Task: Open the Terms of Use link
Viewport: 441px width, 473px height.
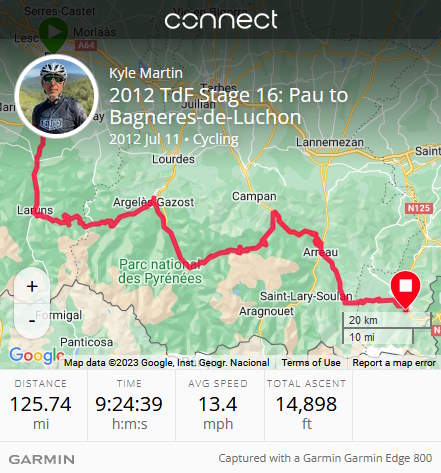Action: tap(311, 363)
